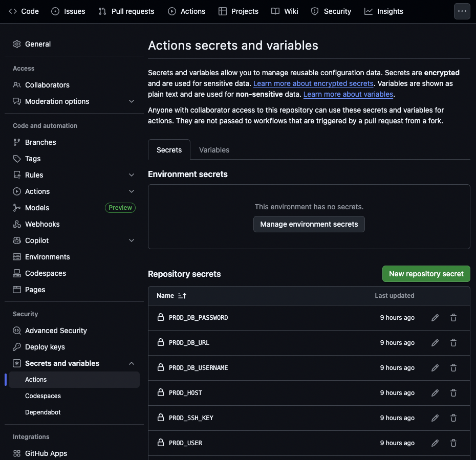Viewport: 476px width, 460px height.
Task: Delete PROD_USER secret trash icon
Action: pyautogui.click(x=453, y=443)
